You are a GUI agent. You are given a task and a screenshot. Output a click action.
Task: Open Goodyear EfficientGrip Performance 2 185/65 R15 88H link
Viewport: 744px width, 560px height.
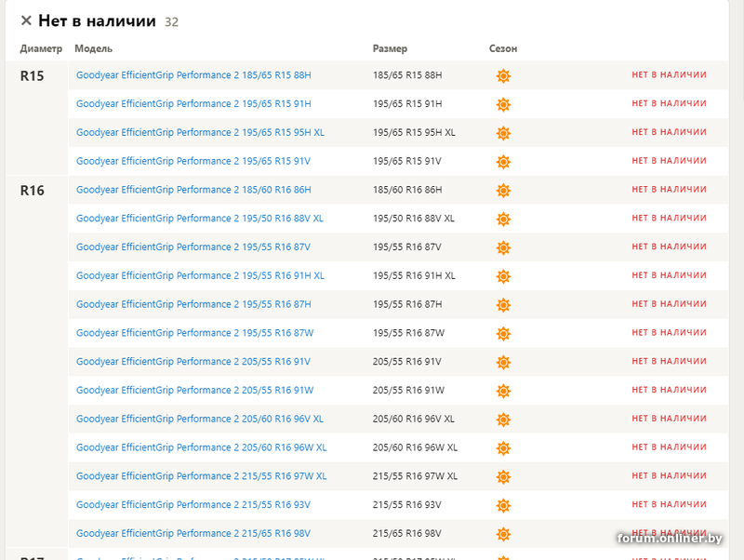pyautogui.click(x=193, y=75)
